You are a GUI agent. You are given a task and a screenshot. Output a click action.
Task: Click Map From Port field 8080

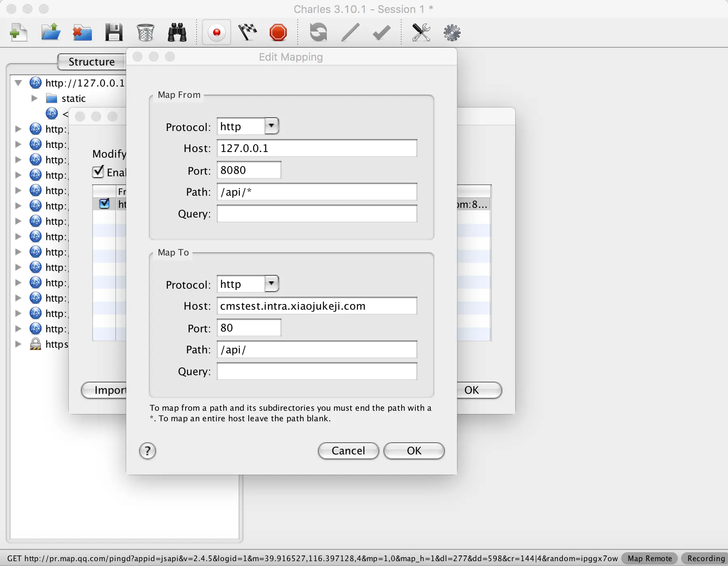point(249,170)
